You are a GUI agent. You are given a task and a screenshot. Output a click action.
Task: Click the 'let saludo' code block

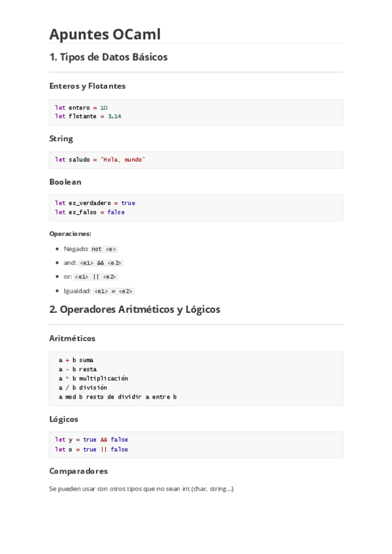pyautogui.click(x=100, y=159)
